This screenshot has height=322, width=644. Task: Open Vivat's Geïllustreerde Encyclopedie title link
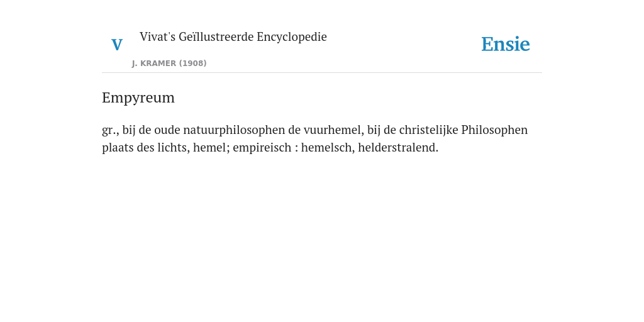(233, 36)
